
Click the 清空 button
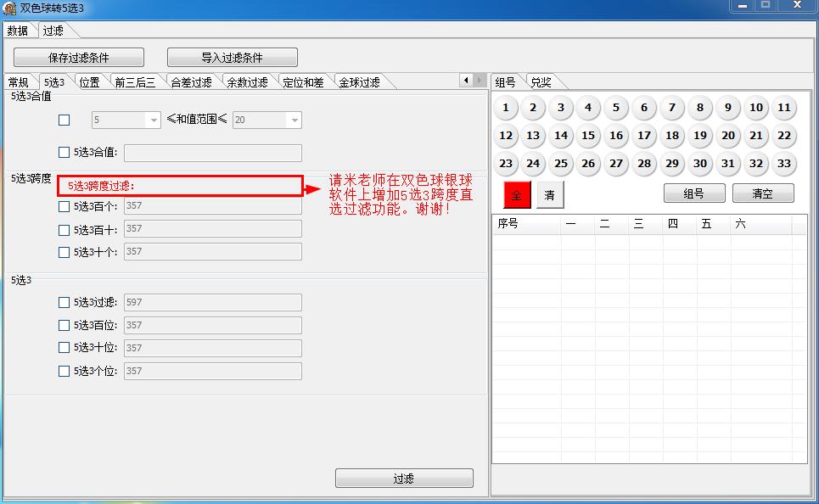[x=763, y=193]
